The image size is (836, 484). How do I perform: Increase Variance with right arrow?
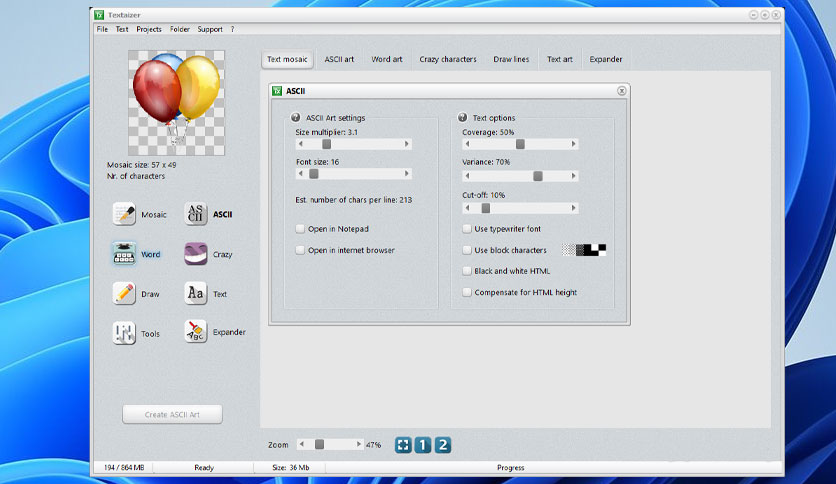point(573,176)
